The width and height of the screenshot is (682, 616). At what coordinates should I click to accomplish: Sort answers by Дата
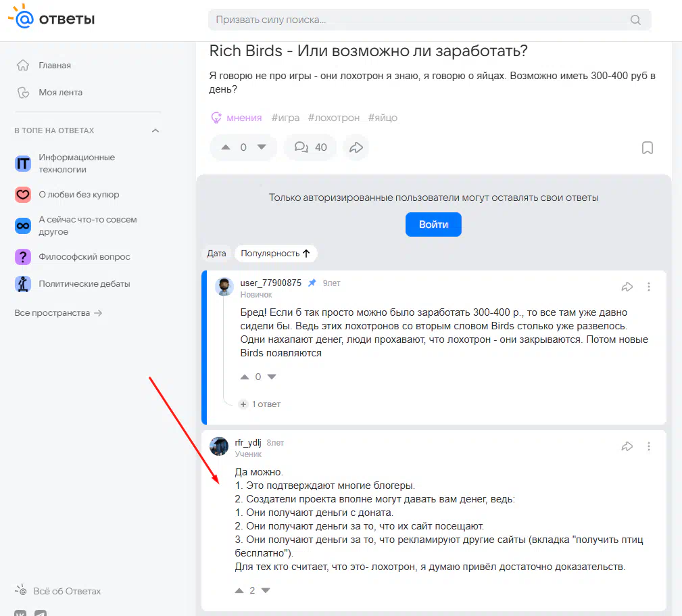tap(216, 253)
